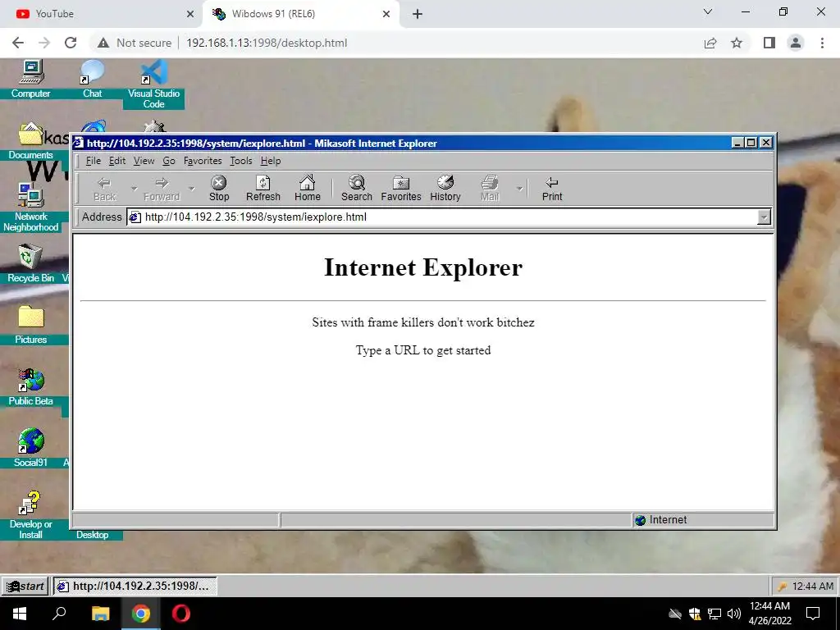Stop page loading in Internet Explorer
Screen dimensions: 840x630
[x=218, y=189]
